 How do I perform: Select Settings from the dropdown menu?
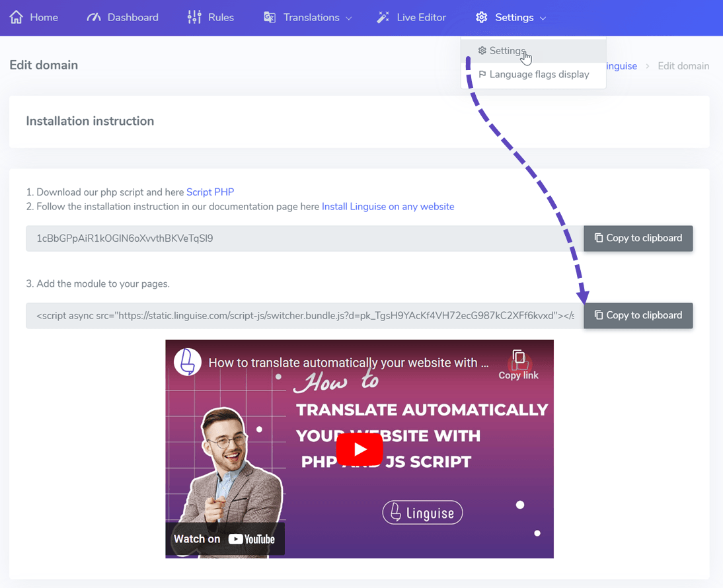(533, 51)
